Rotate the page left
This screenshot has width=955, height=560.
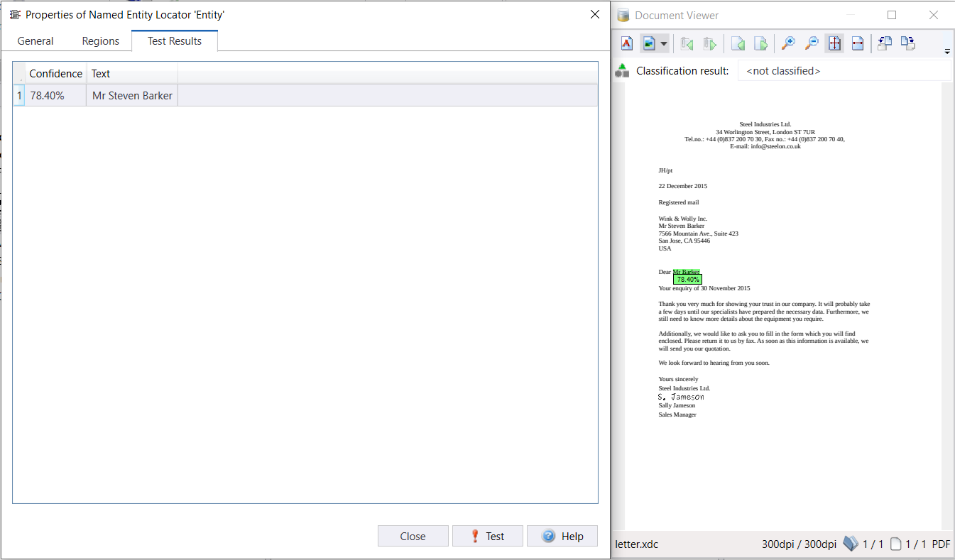(885, 44)
